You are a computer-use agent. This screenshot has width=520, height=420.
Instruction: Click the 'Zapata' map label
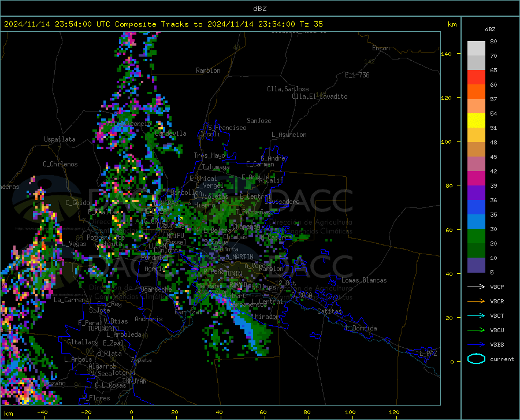(x=142, y=360)
